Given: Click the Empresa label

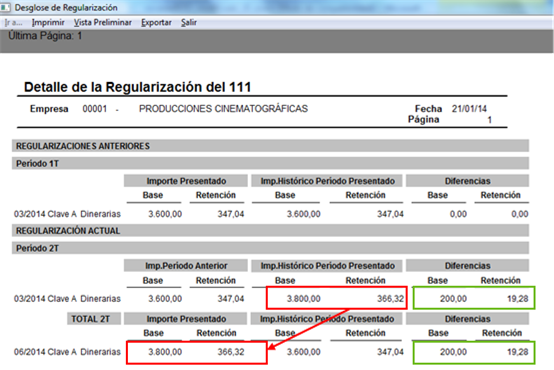Looking at the screenshot, I should pos(49,108).
